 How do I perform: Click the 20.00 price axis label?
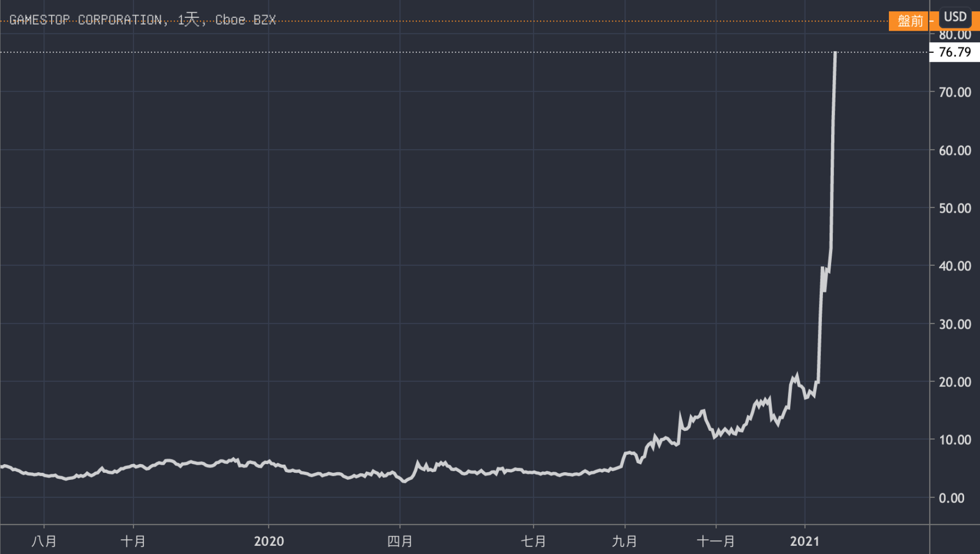tap(954, 382)
